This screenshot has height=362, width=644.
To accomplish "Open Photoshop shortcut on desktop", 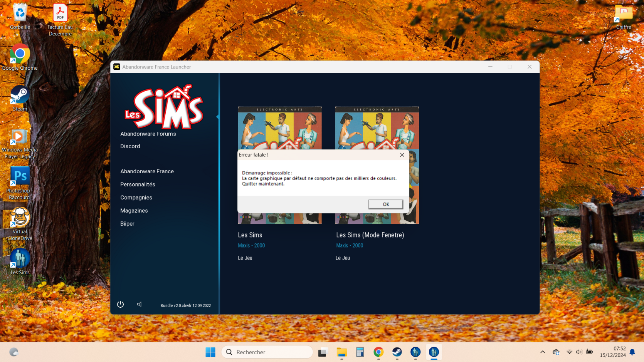I will point(20,183).
